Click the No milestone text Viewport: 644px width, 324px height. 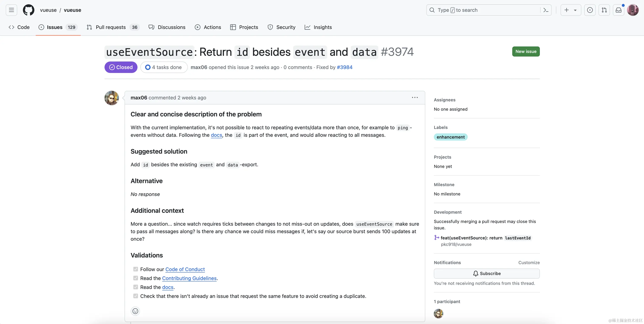click(x=447, y=194)
